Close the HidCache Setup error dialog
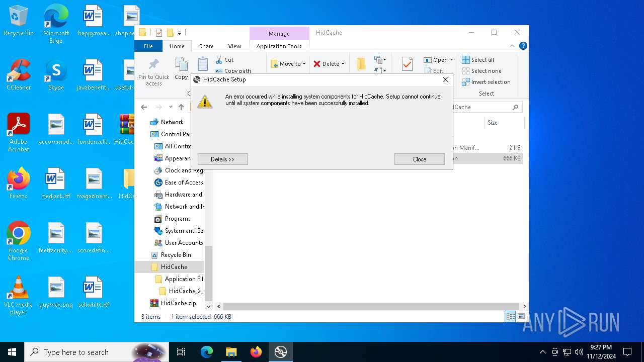 click(420, 159)
